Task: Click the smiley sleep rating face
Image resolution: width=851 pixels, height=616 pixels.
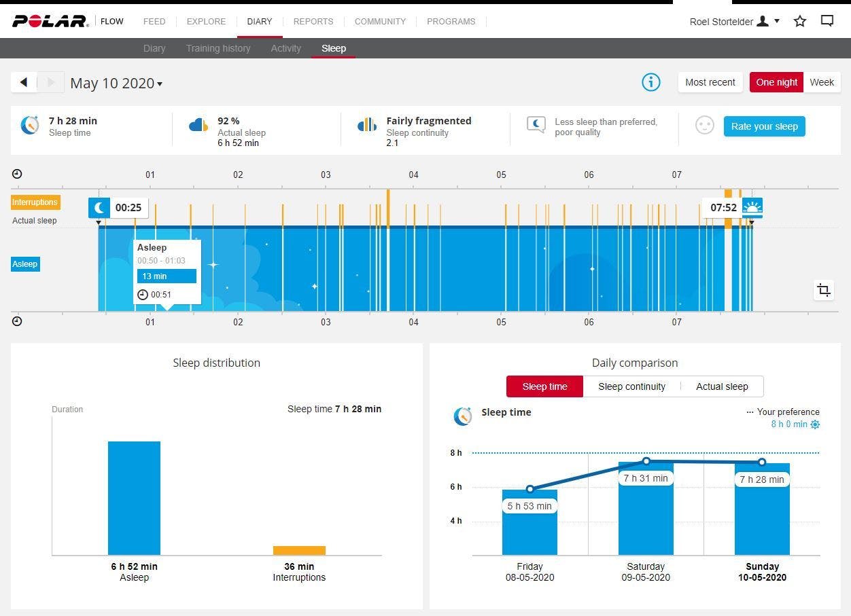Action: (x=705, y=126)
